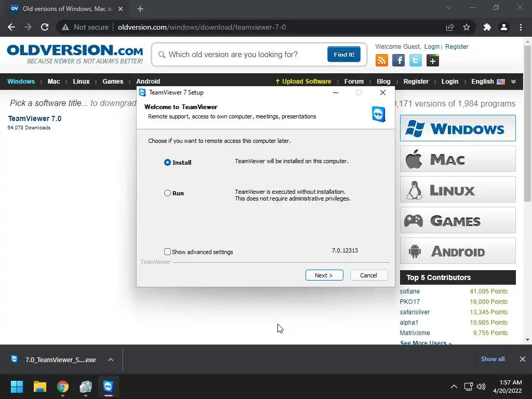Close the downloads bar
The image size is (532, 399).
point(523,359)
